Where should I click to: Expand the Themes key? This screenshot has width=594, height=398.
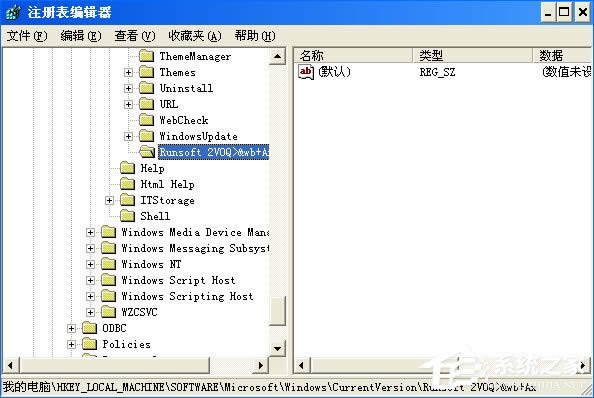[128, 72]
